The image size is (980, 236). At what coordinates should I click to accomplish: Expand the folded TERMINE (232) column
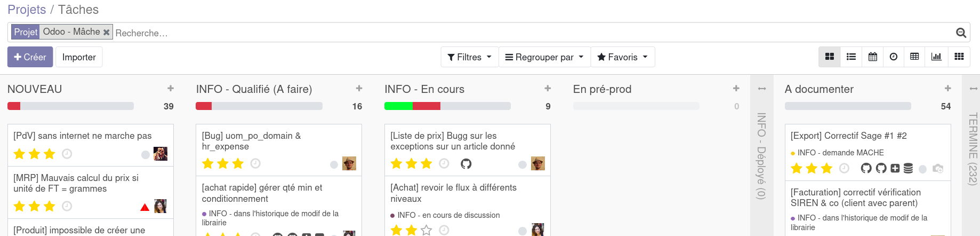tap(973, 150)
